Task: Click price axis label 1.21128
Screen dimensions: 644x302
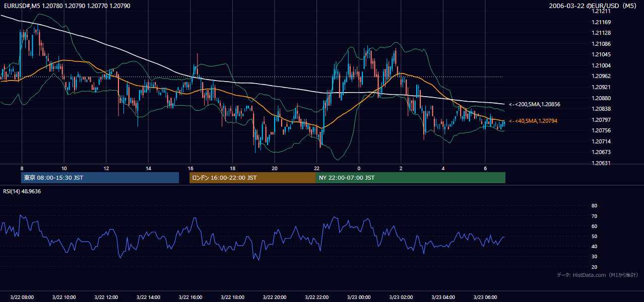Action: (x=600, y=33)
